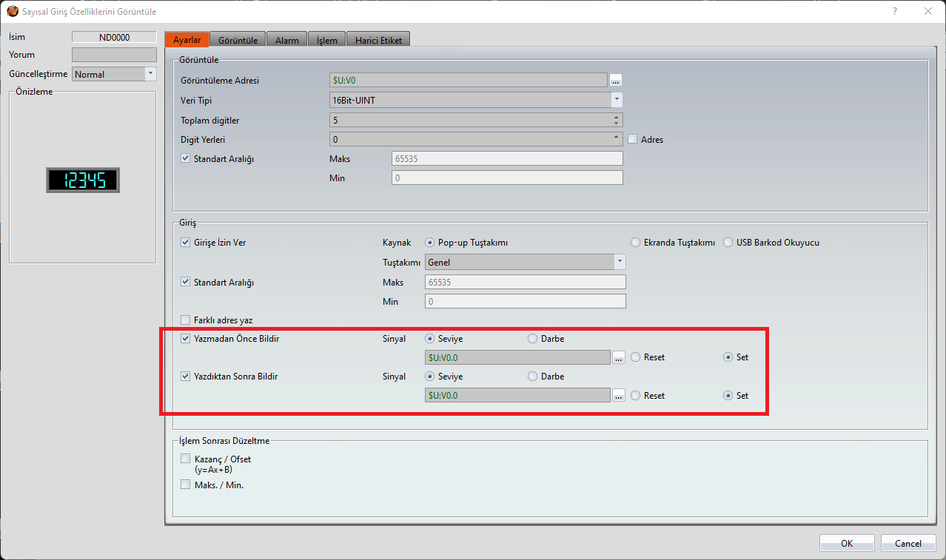946x560 pixels.
Task: Open the Harici Etiket tab
Action: (378, 41)
